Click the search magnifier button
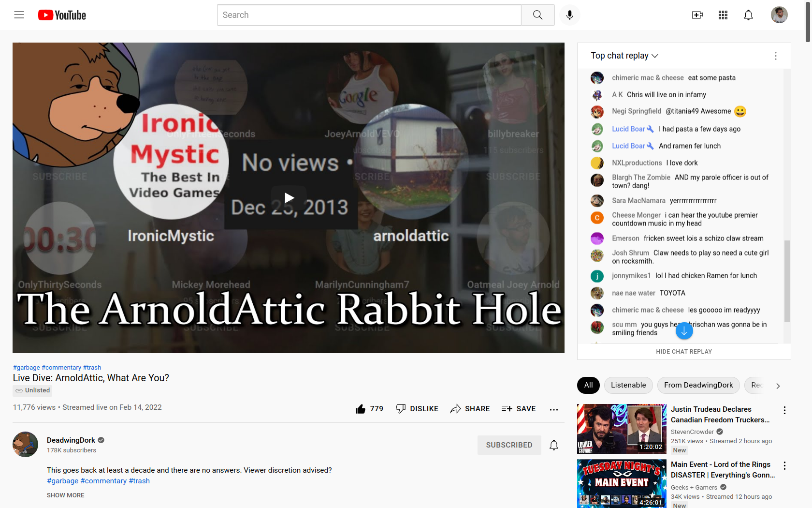The width and height of the screenshot is (812, 508). [538, 15]
